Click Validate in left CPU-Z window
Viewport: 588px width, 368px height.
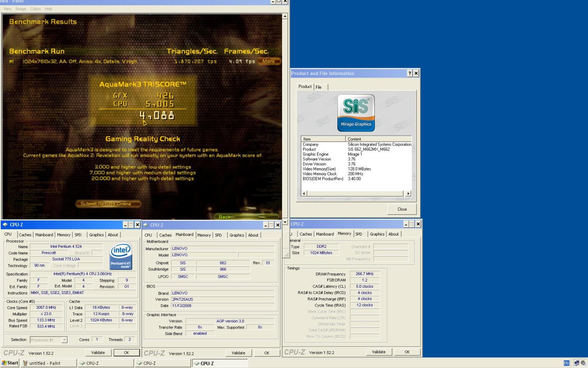[x=98, y=353]
